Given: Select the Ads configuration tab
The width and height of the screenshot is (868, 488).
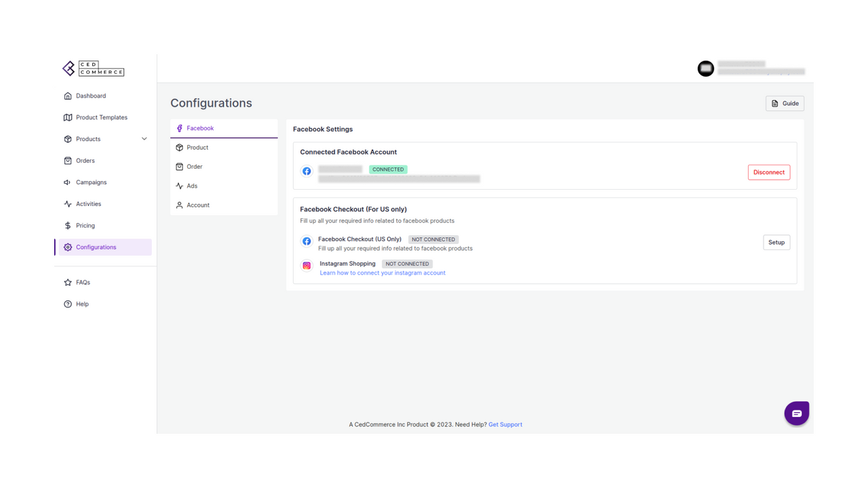Looking at the screenshot, I should pos(224,186).
